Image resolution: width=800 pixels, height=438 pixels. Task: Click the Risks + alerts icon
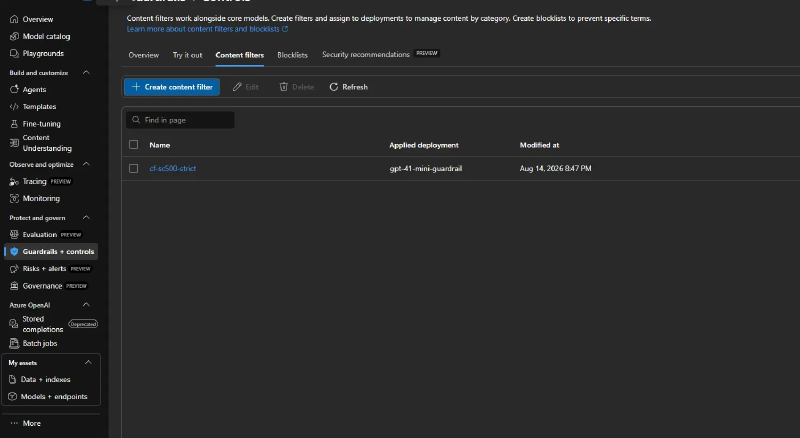[14, 269]
